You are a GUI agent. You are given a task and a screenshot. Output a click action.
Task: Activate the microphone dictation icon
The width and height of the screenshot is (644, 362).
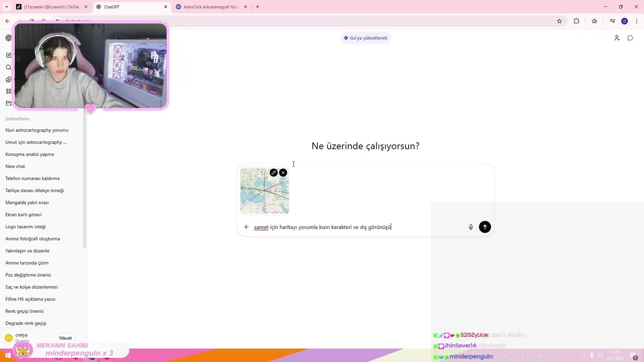click(471, 227)
